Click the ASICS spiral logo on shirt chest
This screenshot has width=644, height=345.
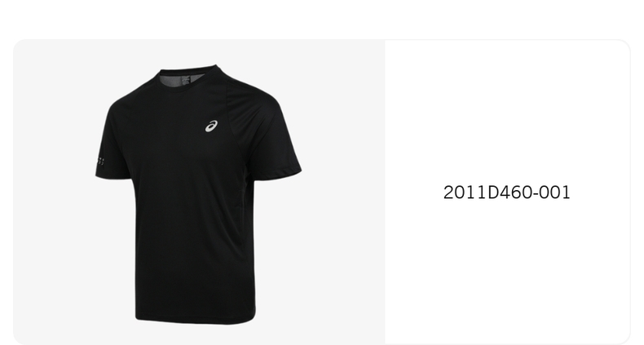pos(211,126)
